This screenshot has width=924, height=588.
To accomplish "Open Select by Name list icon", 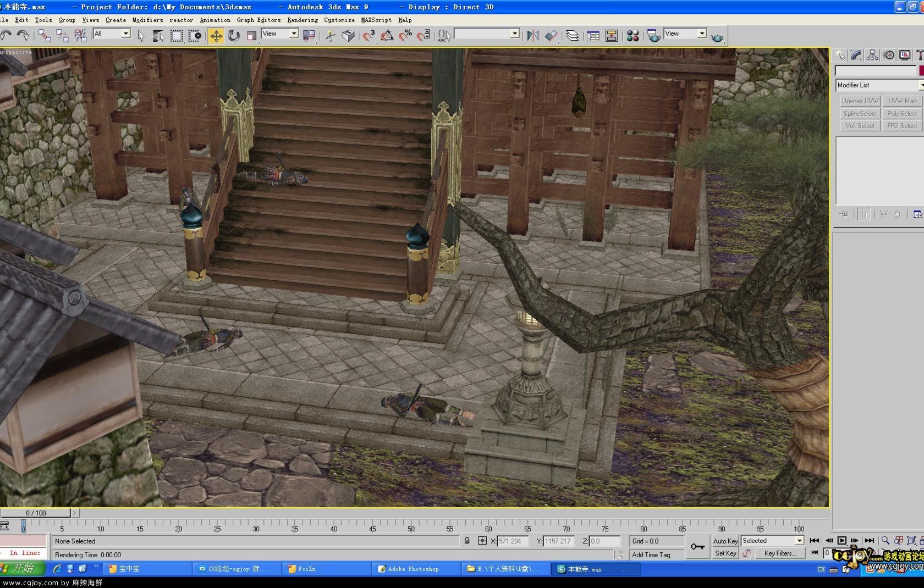I will coord(158,36).
